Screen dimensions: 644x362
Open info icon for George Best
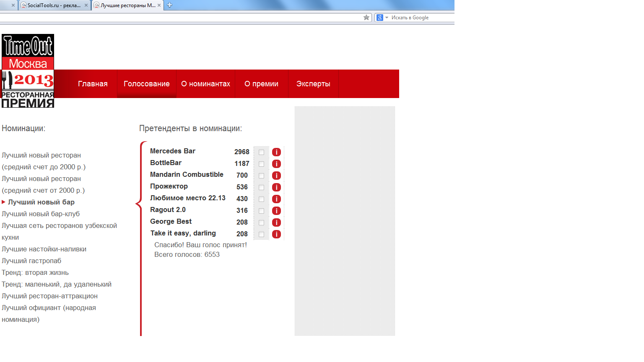pos(276,222)
